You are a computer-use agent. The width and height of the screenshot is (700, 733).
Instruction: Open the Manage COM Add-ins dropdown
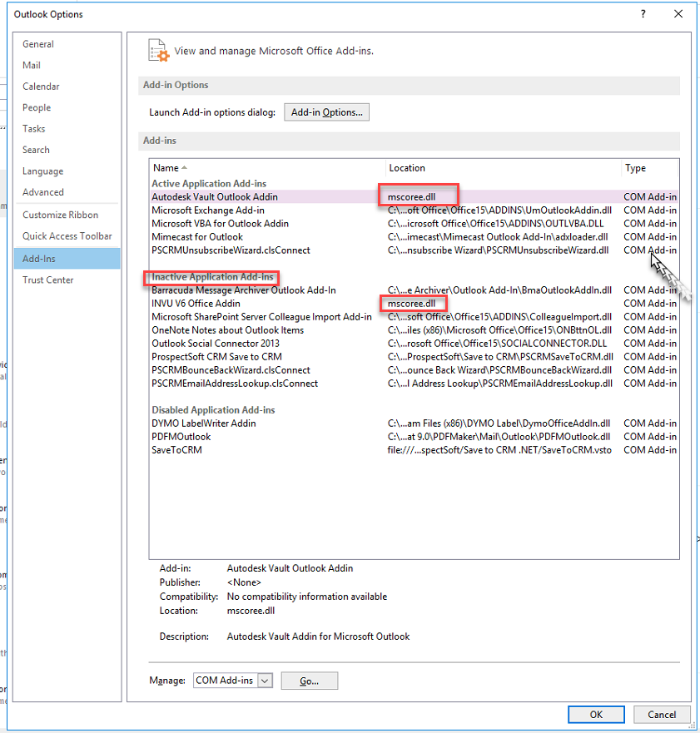pos(265,681)
